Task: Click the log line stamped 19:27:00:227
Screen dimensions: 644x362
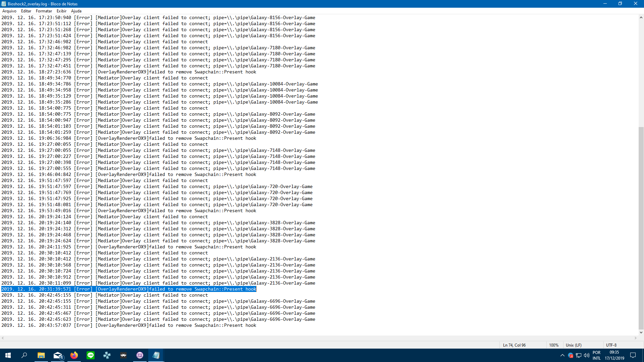Action: click(x=158, y=157)
